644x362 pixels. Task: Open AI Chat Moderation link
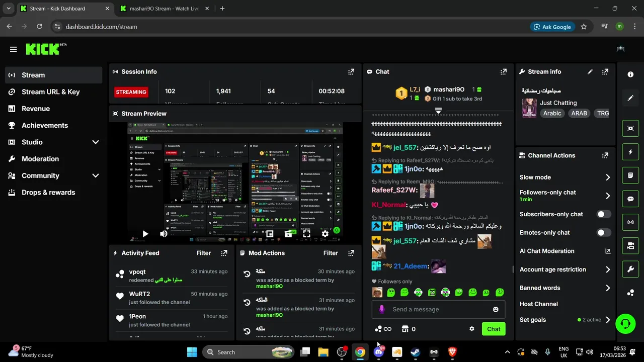(565, 251)
